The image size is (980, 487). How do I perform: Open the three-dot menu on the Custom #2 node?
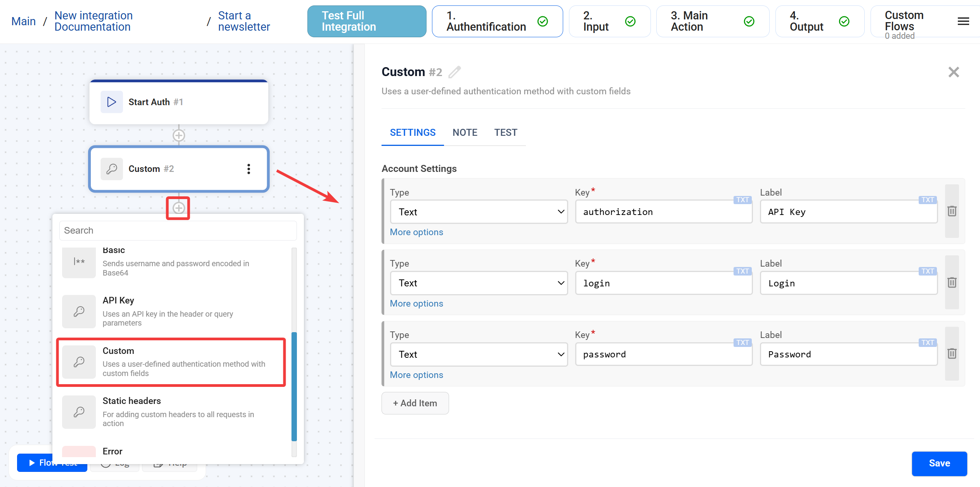[248, 169]
